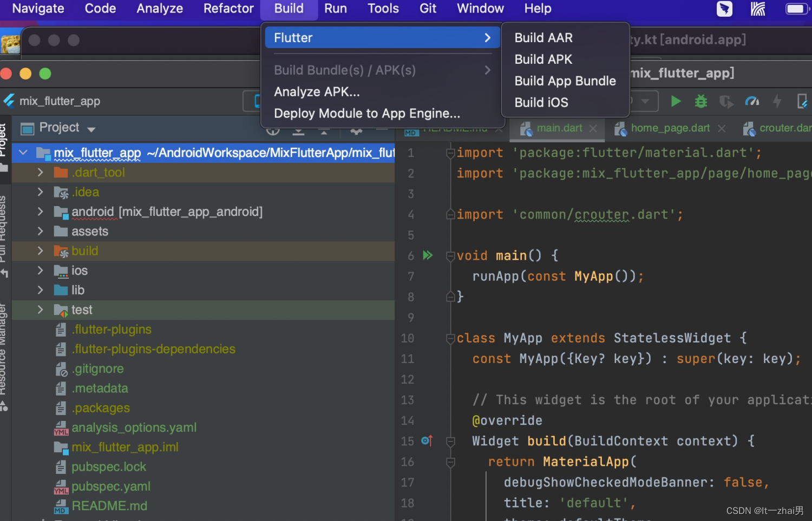
Task: Run the app with the green Run button
Action: point(676,101)
